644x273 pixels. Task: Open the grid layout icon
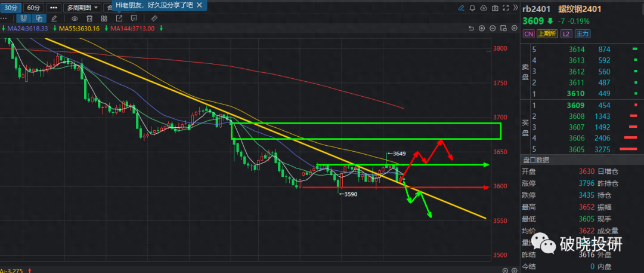(x=104, y=18)
